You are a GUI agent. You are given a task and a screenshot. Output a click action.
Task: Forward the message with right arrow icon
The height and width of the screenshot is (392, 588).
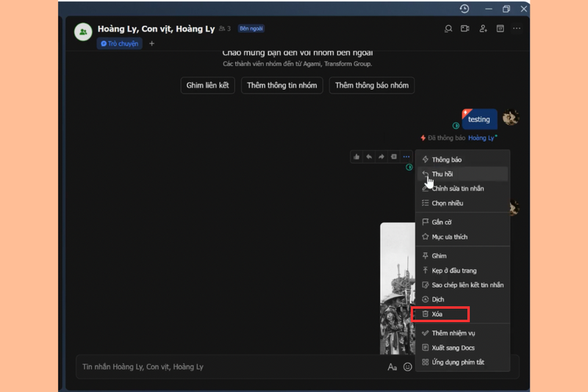(381, 157)
